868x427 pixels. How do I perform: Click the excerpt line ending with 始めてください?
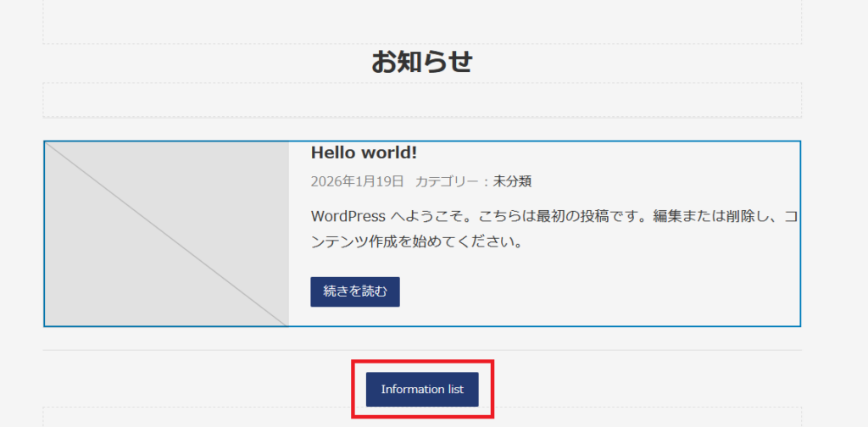(x=415, y=242)
